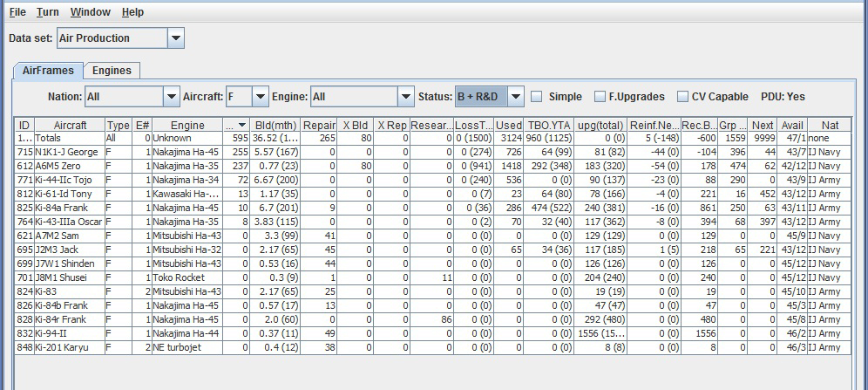Click the 292 (480) upgrade cell

(600, 319)
